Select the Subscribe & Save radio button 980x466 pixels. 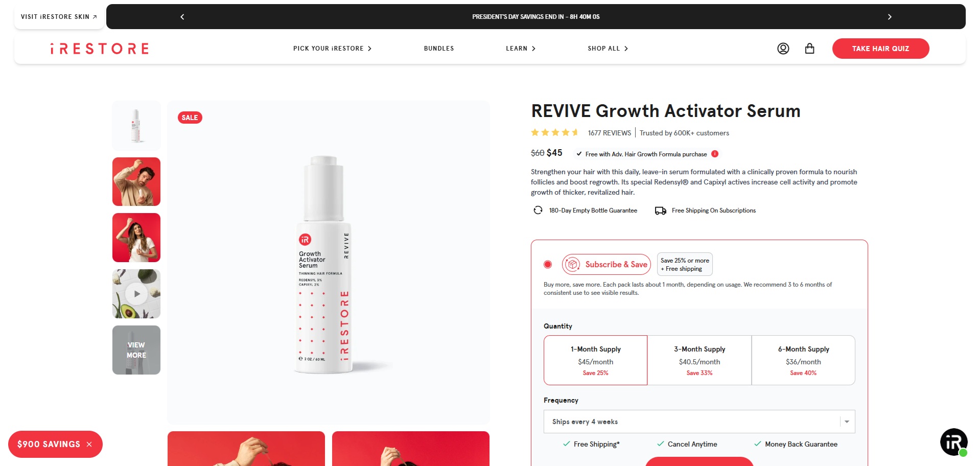[x=548, y=264]
